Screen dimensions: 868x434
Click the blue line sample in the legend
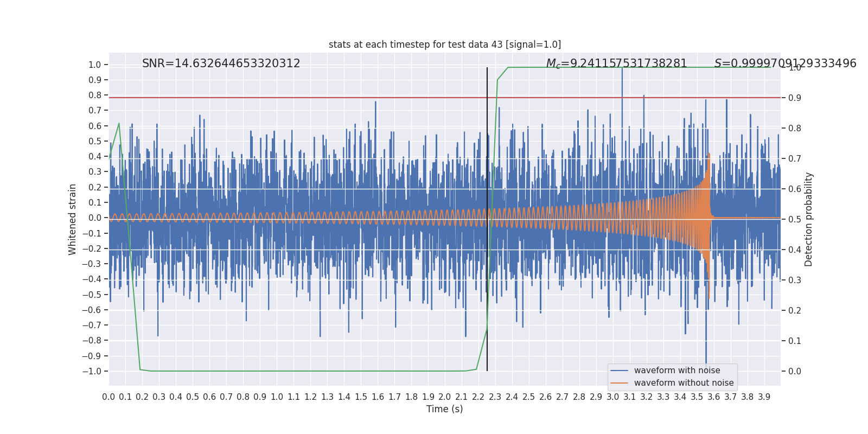coord(620,371)
